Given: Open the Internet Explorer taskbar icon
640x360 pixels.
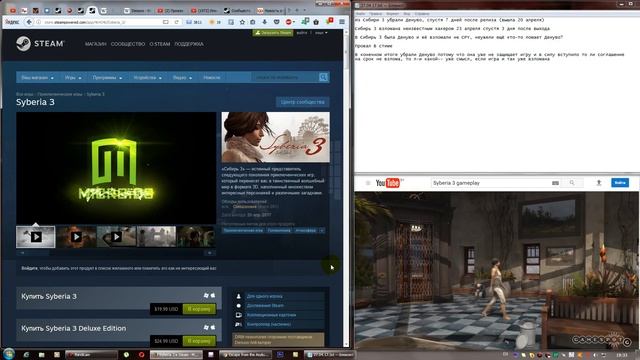Looking at the screenshot, I should tap(27, 355).
